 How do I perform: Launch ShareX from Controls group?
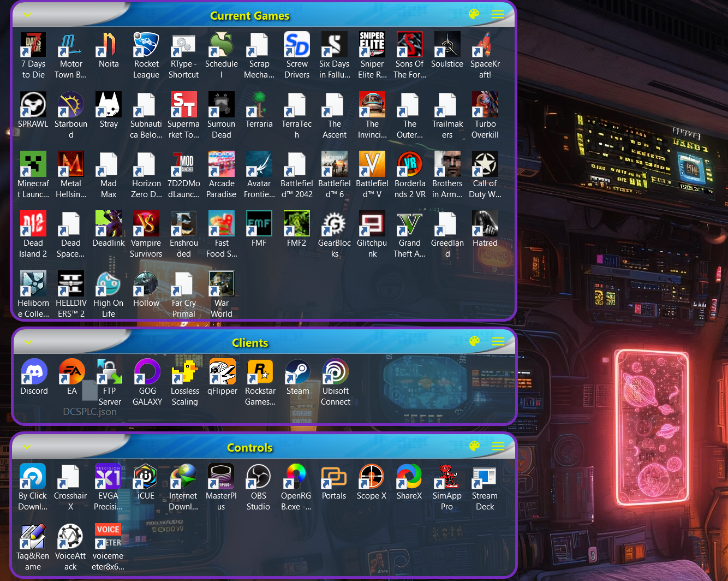(409, 477)
